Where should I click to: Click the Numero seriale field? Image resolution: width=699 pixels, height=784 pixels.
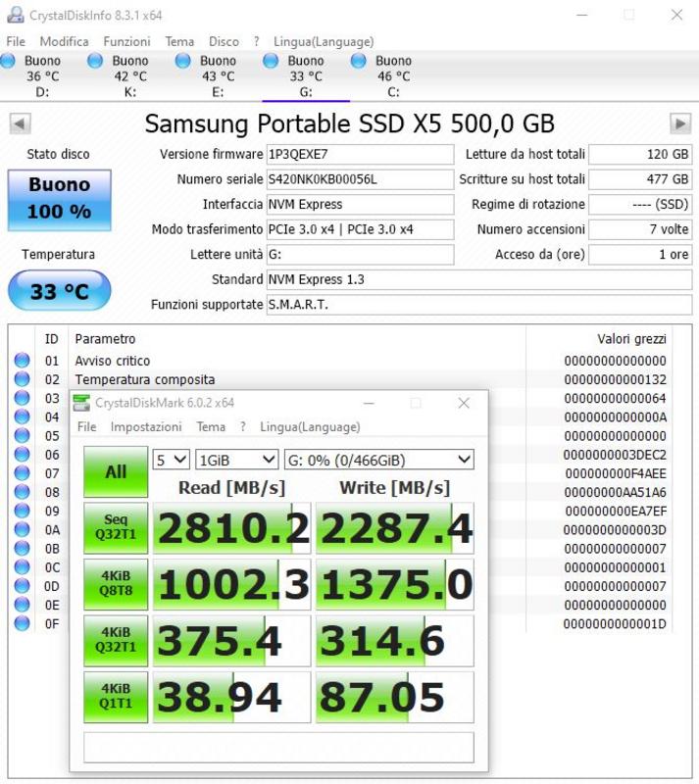pos(360,179)
